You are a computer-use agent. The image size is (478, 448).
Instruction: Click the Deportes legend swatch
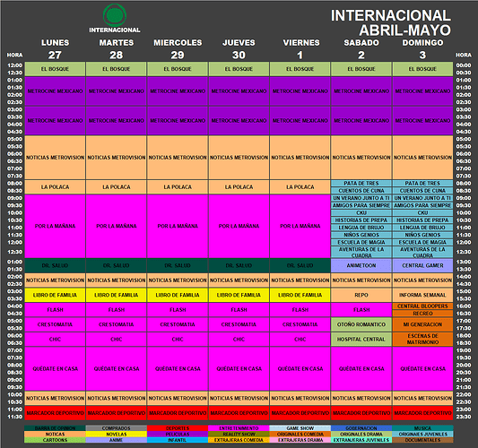tap(178, 428)
